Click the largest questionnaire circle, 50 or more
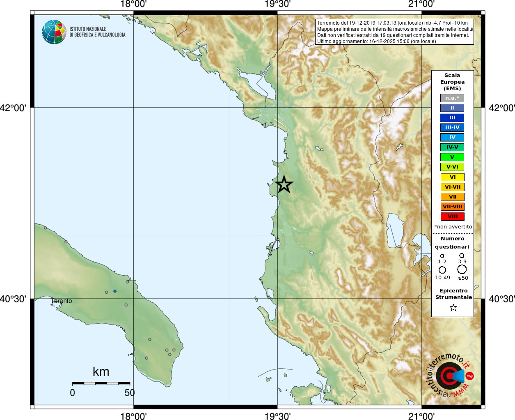515x420 pixels. pyautogui.click(x=462, y=269)
